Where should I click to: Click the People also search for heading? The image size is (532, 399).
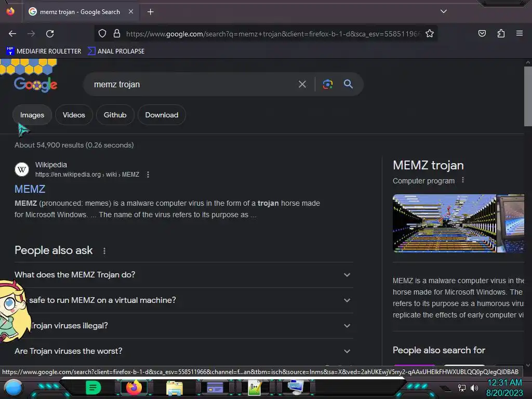(x=438, y=350)
